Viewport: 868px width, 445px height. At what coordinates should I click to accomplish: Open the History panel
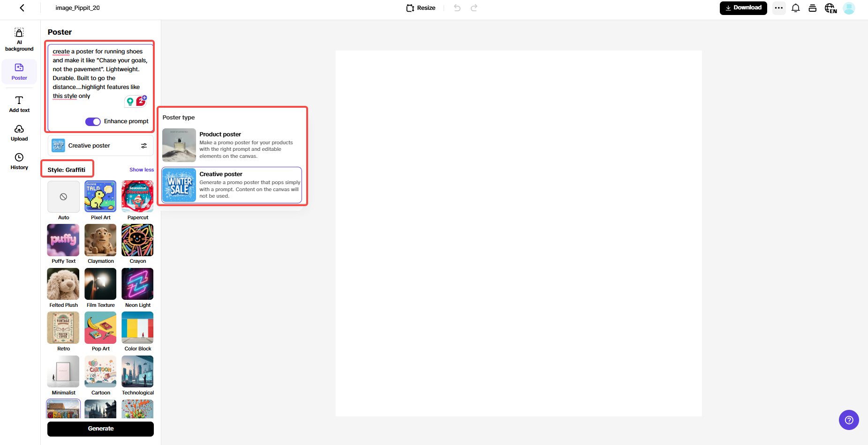coord(19,161)
